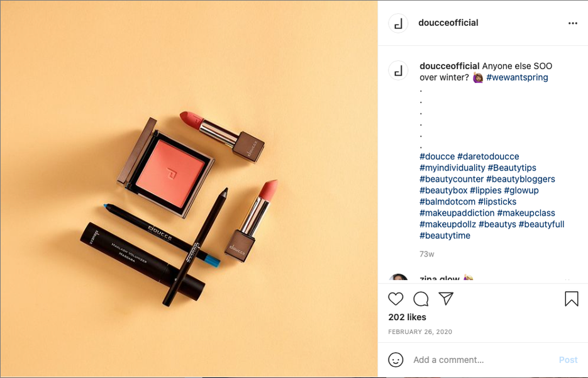Open doucceofficial username in post header
This screenshot has width=588, height=378.
[448, 23]
